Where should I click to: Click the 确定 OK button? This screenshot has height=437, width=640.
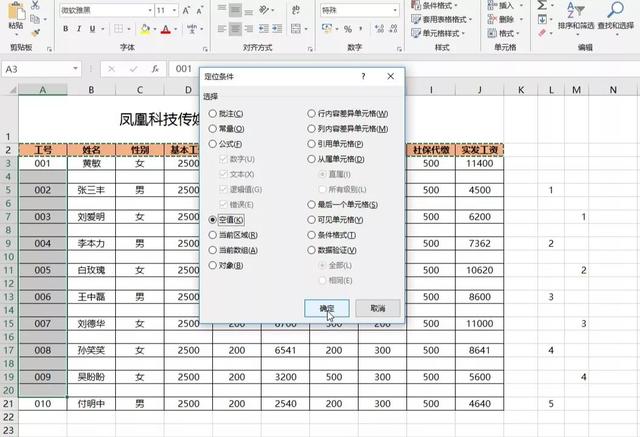(327, 308)
